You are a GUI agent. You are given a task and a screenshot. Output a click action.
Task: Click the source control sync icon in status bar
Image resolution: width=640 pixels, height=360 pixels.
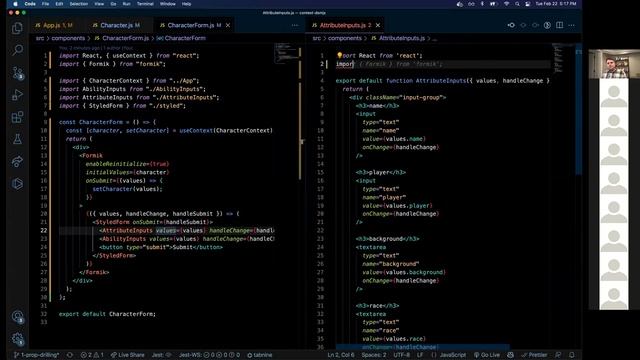(x=70, y=355)
